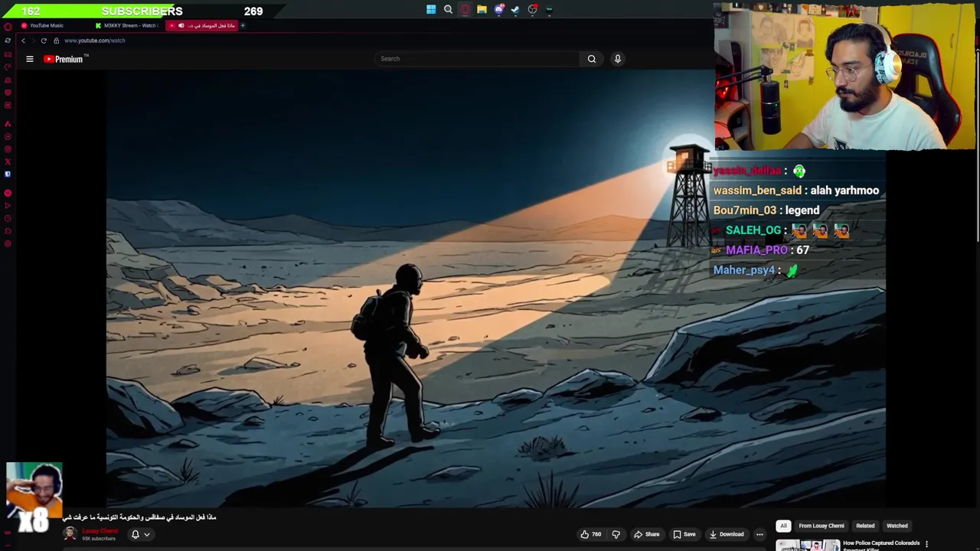Open X (Twitter) from the browser sidebar
Viewport: 980px width, 551px height.
click(x=8, y=161)
